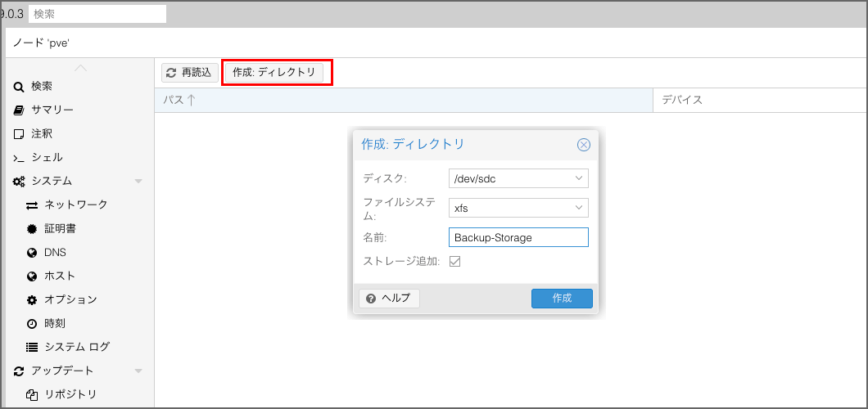Click the clock icon for 時刻
868x409 pixels.
(32, 324)
